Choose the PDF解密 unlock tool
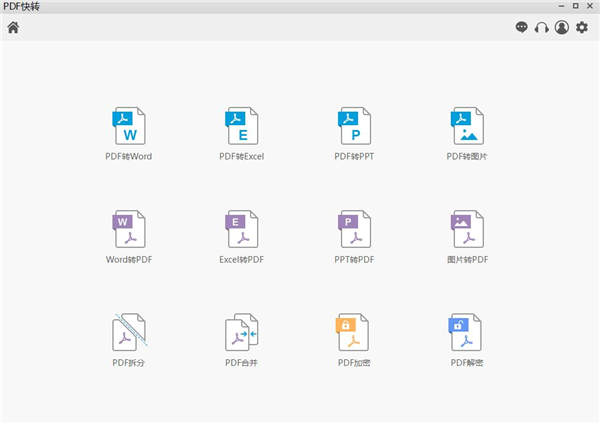Image resolution: width=600 pixels, height=424 pixels. [x=465, y=332]
